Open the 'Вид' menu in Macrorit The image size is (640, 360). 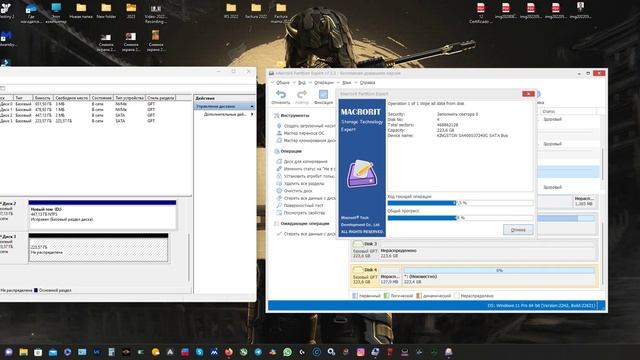pos(302,82)
